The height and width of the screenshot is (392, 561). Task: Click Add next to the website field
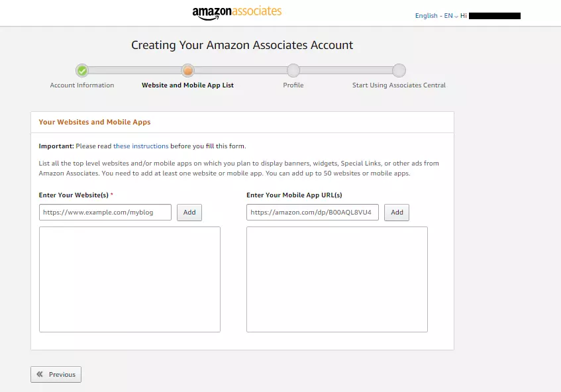pos(189,212)
